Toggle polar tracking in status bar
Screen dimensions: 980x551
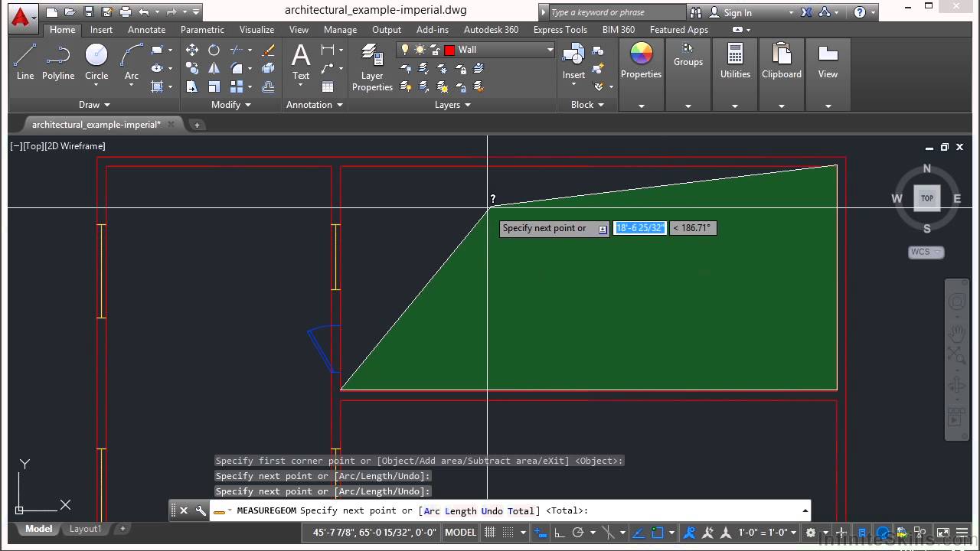pyautogui.click(x=579, y=533)
